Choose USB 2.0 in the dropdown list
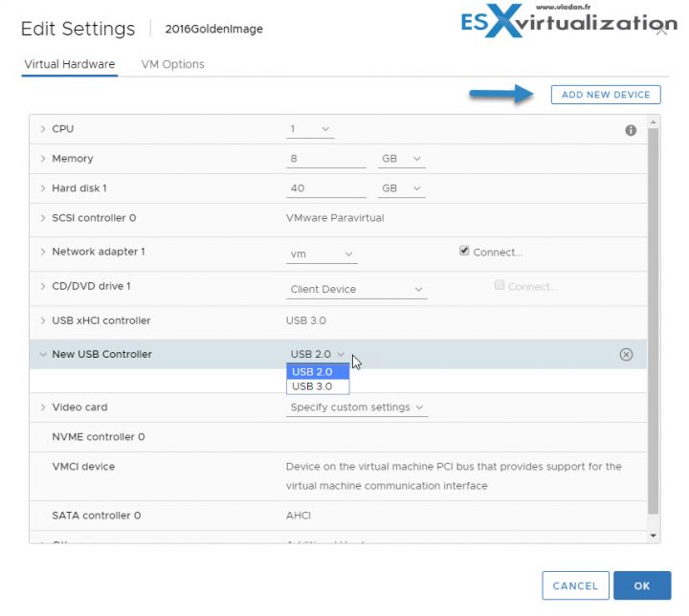Screen dimensions: 689x616 [x=317, y=372]
